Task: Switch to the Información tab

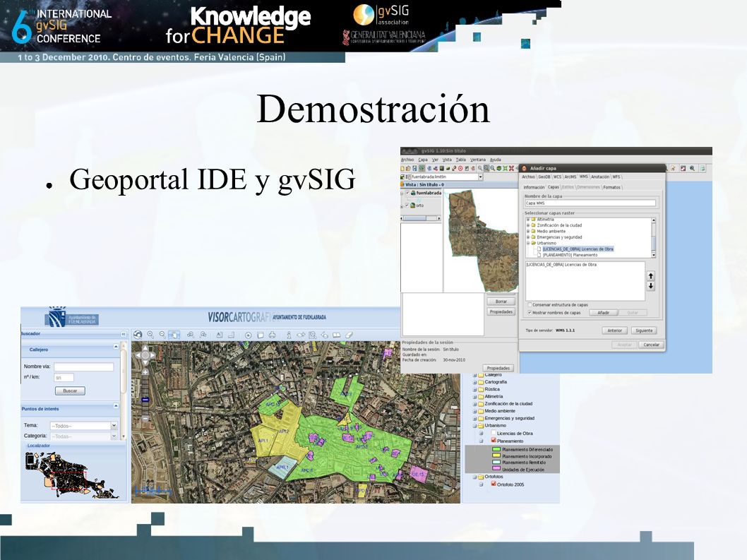Action: 534,187
